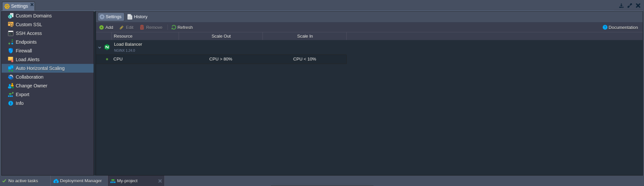Close the My-project bottom tab
The image size is (644, 186).
[160, 181]
